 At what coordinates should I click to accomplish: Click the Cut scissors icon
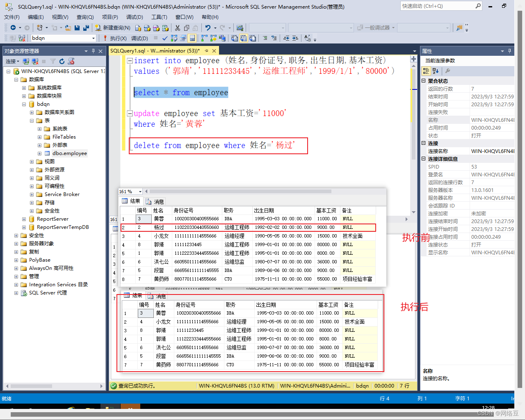point(177,27)
